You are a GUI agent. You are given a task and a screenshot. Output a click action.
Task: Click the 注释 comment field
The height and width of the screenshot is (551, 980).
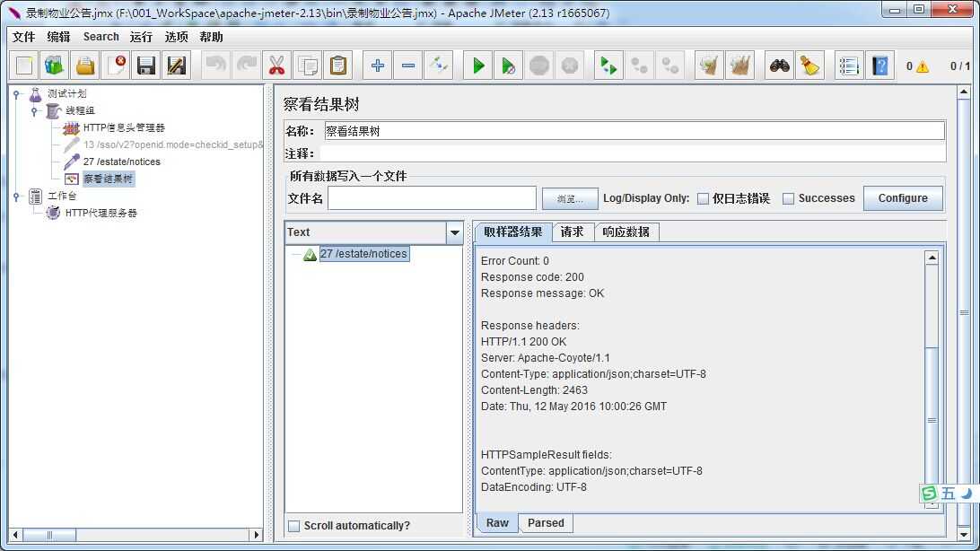(x=633, y=153)
